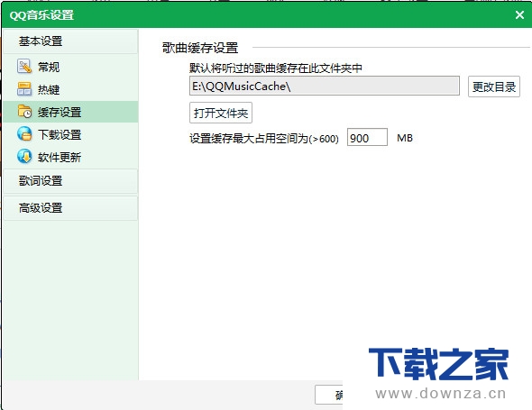Click the 歌曲缓存设置 heading text
This screenshot has width=532, height=410.
(x=200, y=48)
